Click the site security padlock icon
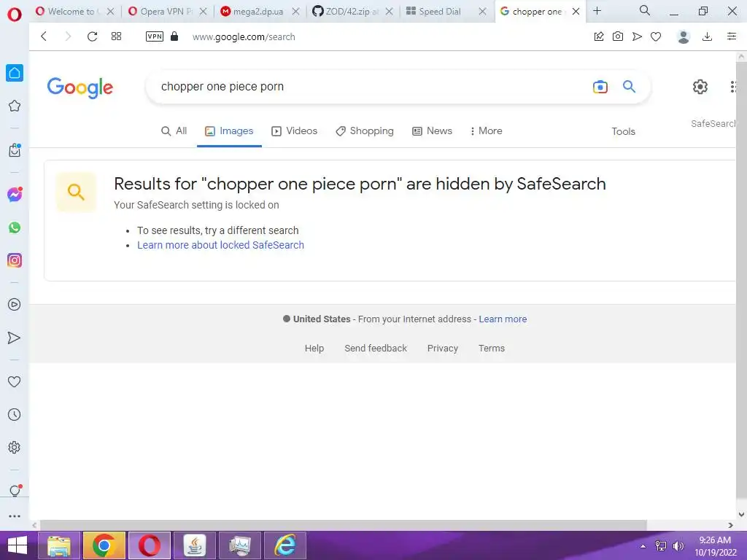Viewport: 747px width, 560px height. [174, 36]
